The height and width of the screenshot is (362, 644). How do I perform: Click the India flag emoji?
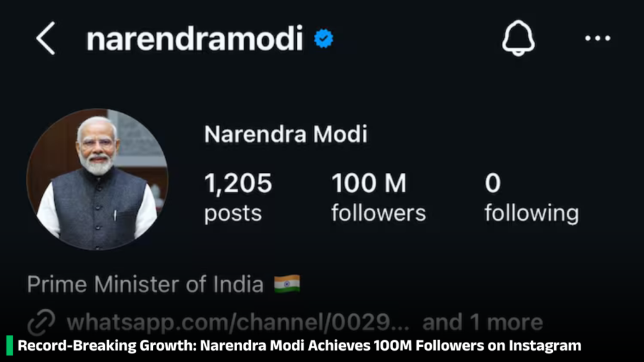coord(287,284)
